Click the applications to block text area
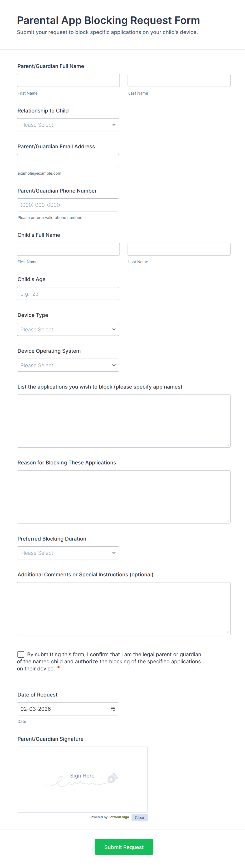This screenshot has width=245, height=868. [x=123, y=421]
